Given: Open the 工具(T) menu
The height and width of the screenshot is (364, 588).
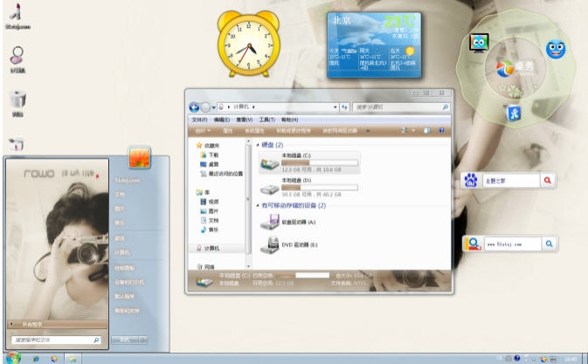Looking at the screenshot, I should (x=266, y=120).
